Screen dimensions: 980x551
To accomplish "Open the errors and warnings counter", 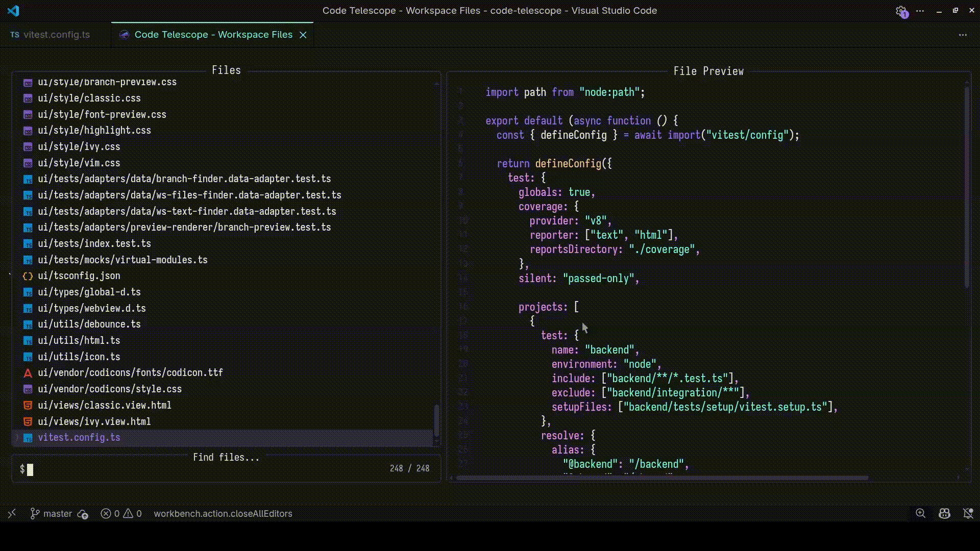I will (121, 514).
